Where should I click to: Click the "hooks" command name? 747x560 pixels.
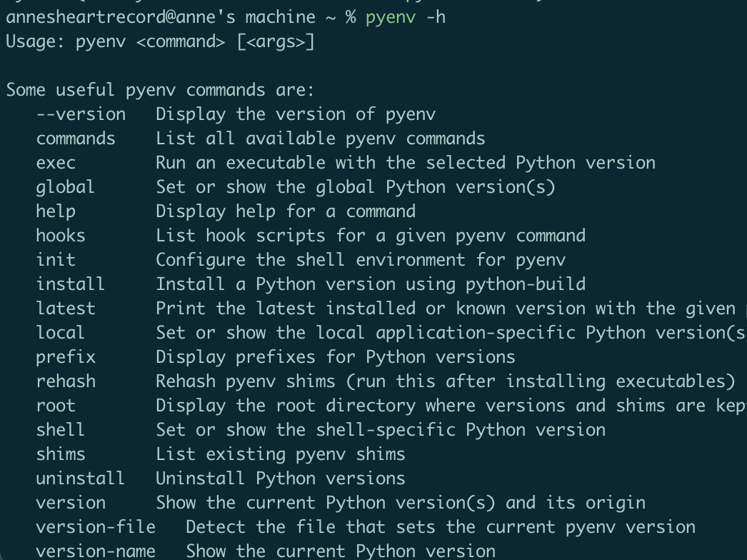[61, 236]
